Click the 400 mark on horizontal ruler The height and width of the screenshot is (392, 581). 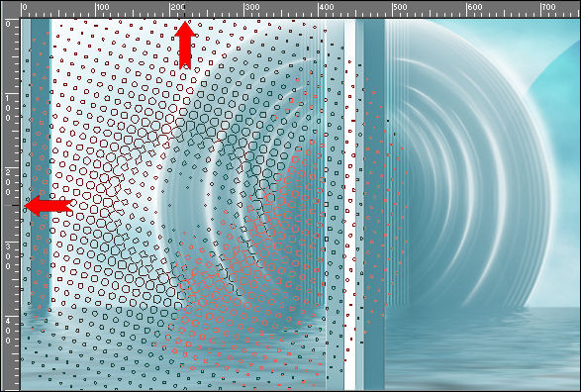pos(326,7)
